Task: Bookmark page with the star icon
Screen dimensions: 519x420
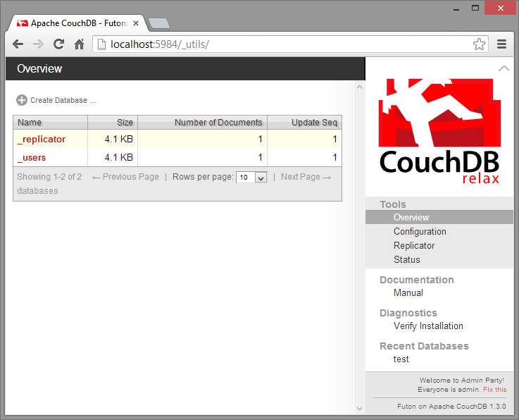Action: pyautogui.click(x=479, y=44)
